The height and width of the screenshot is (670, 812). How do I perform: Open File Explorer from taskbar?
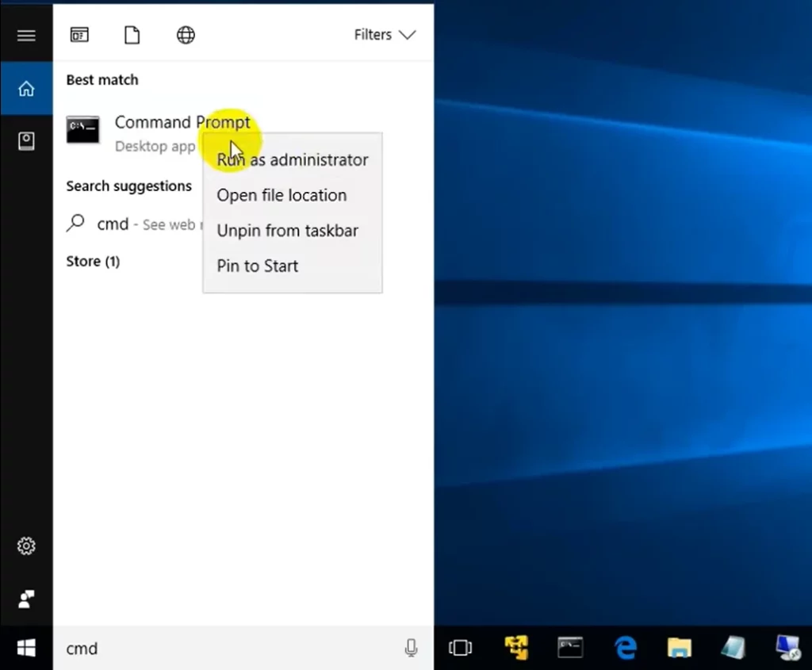(679, 648)
